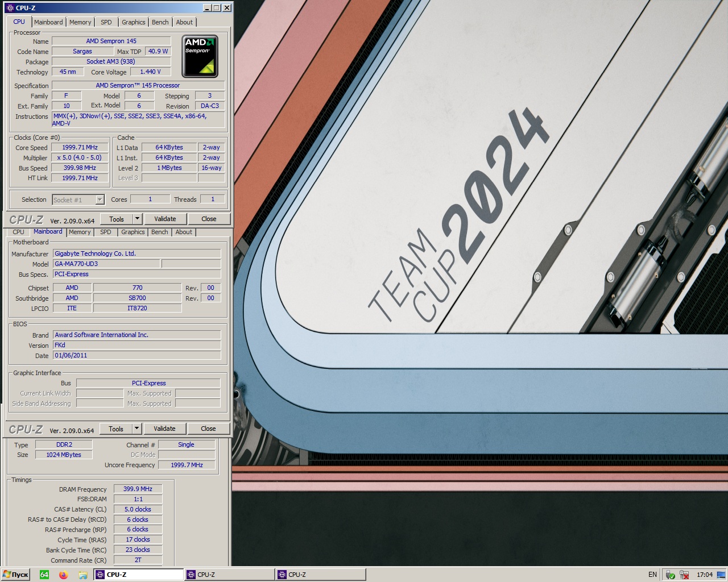Select SPD tab in the Mainboard window

click(x=106, y=232)
